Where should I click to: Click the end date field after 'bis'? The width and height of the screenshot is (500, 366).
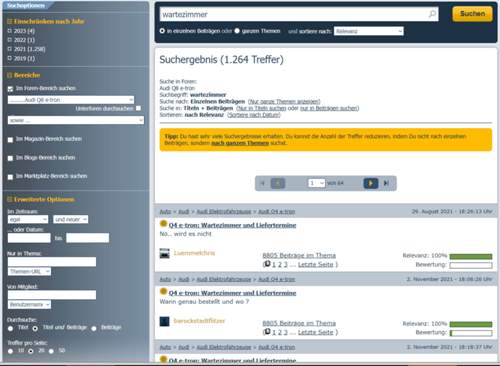coord(87,238)
